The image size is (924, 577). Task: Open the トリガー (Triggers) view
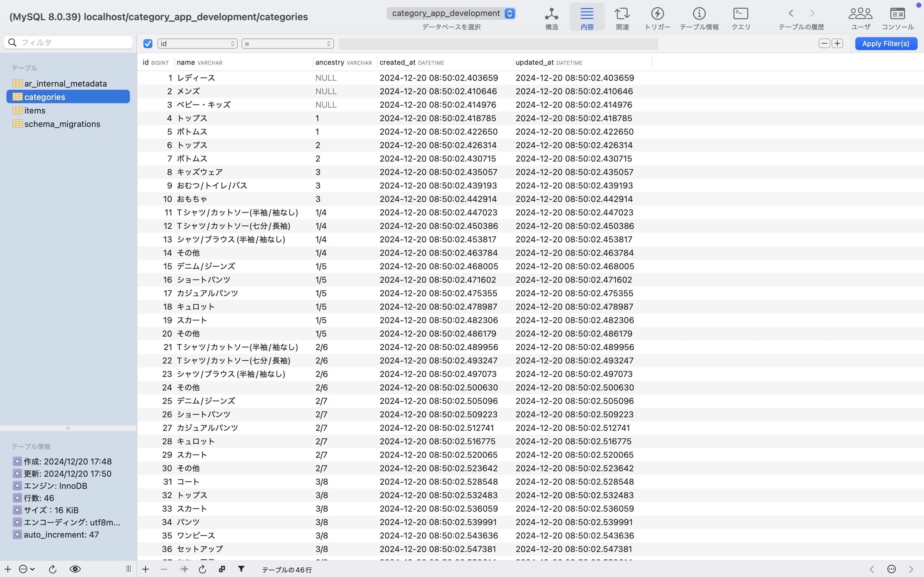click(657, 17)
